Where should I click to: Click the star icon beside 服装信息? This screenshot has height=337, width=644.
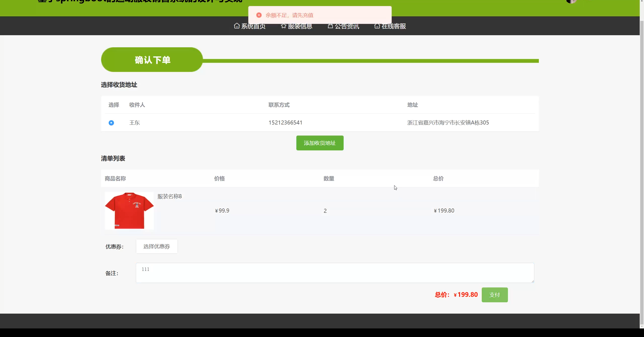click(284, 26)
